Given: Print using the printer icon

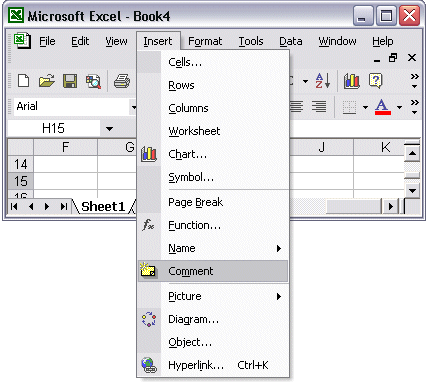Looking at the screenshot, I should 122,81.
